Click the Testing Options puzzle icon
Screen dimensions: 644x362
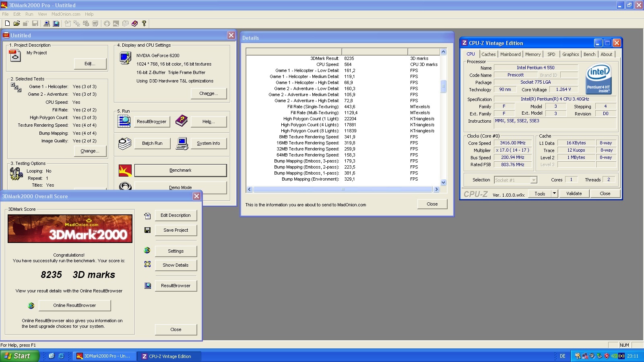click(16, 174)
